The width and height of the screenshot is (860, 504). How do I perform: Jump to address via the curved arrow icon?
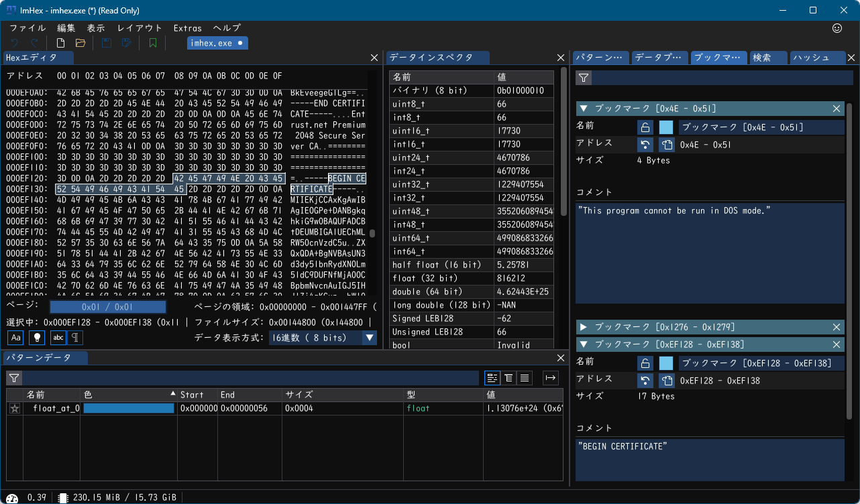[x=645, y=144]
